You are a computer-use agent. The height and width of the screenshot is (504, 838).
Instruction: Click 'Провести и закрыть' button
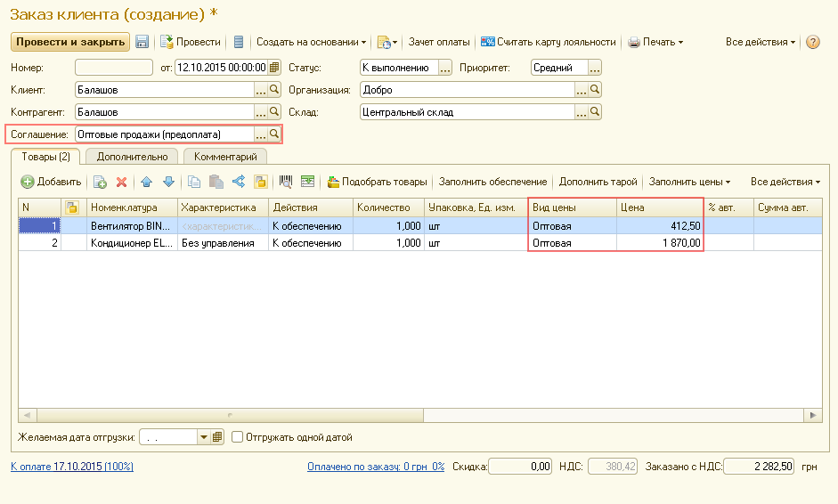[x=70, y=42]
